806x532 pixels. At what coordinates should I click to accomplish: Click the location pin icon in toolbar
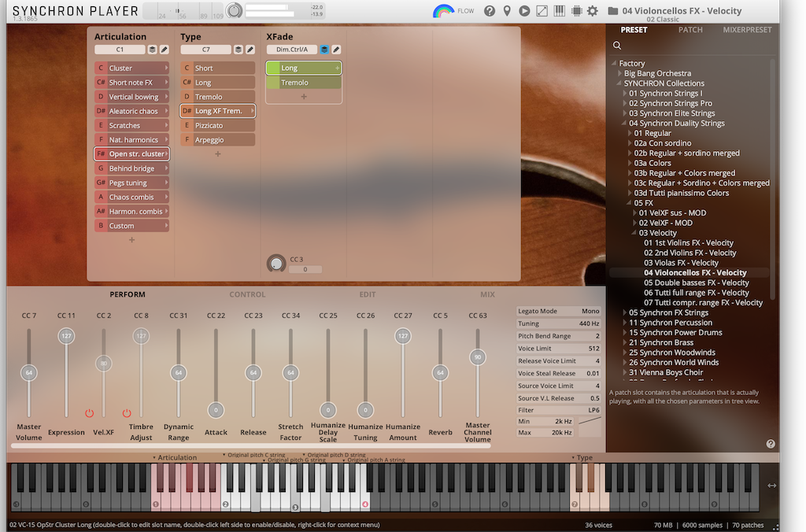507,11
